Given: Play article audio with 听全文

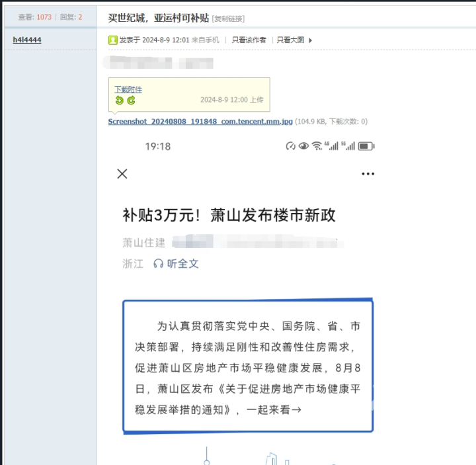Looking at the screenshot, I should [x=182, y=264].
